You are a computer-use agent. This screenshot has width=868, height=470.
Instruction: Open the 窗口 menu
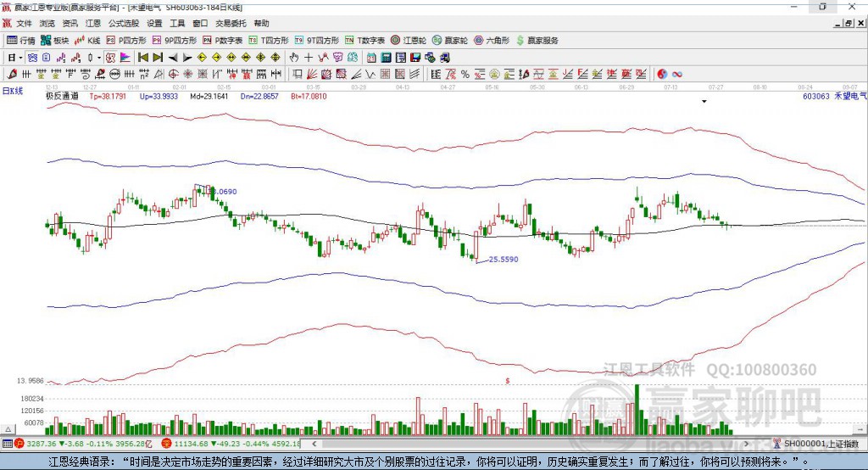[x=200, y=23]
